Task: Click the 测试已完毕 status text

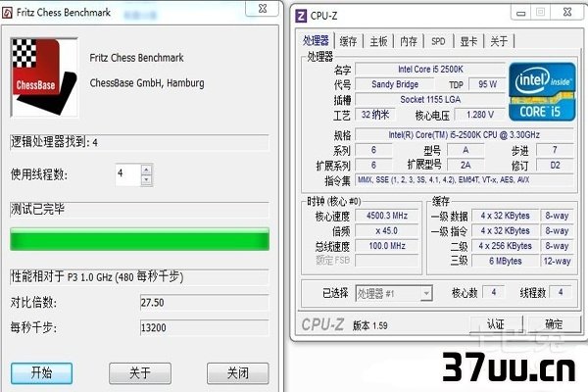Action: [x=37, y=209]
